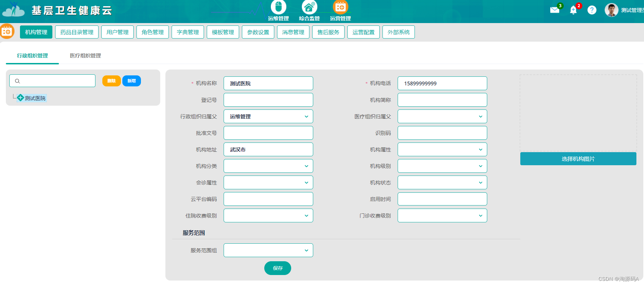The height and width of the screenshot is (285, 644).
Task: Click the plus icon of 测试医院 node
Action: click(x=20, y=98)
